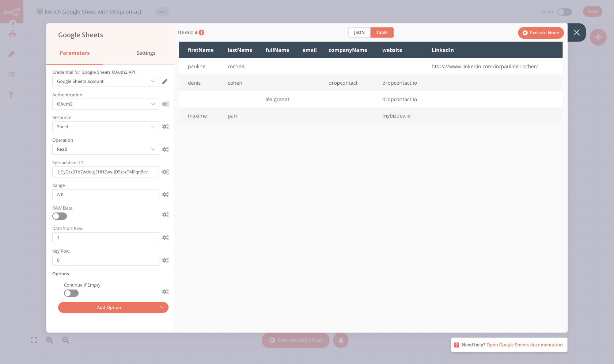
Task: Toggle the workflow Active switch
Action: [x=564, y=12]
